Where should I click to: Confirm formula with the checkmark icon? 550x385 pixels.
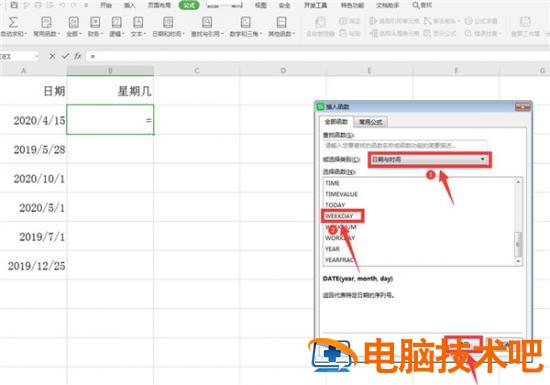(65, 56)
